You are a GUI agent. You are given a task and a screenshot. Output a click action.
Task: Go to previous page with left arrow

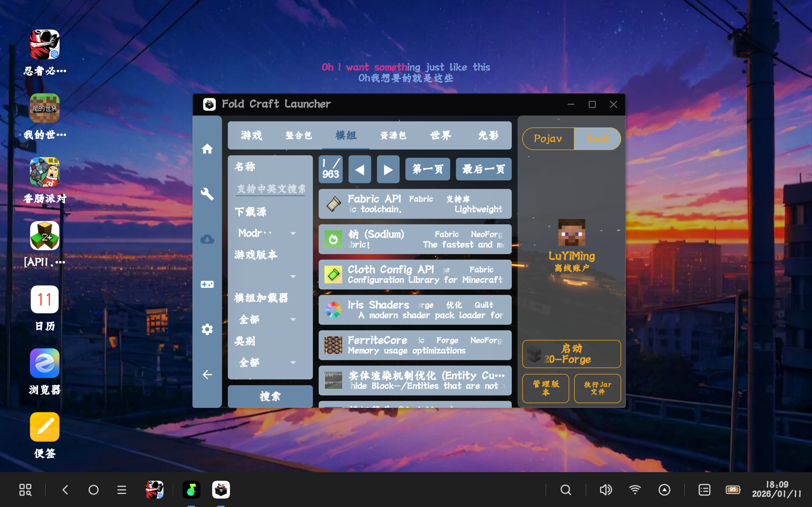point(359,169)
